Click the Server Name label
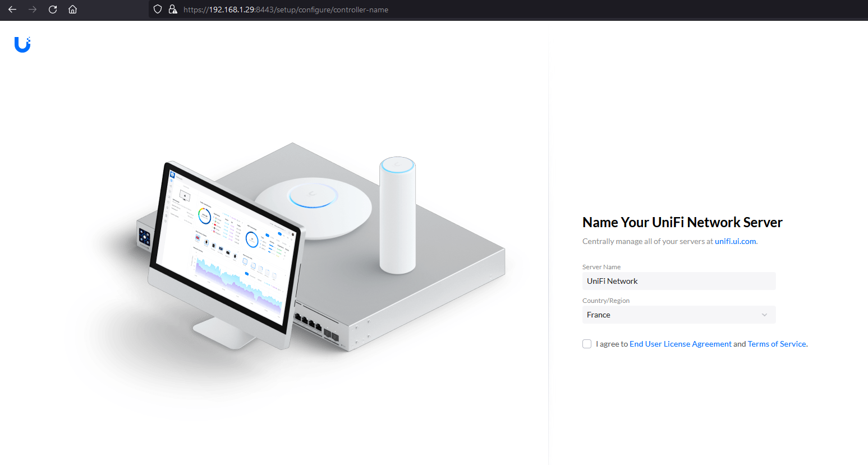The image size is (868, 465). tap(601, 267)
